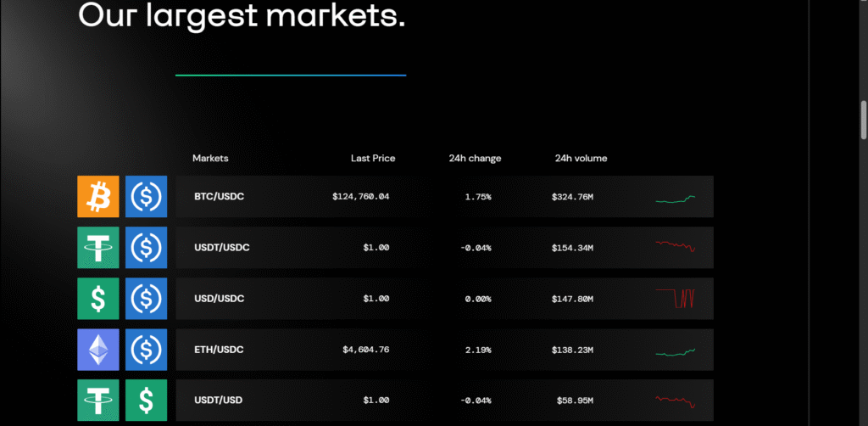868x426 pixels.
Task: View USD/USDC red sparkline chart
Action: tap(676, 298)
